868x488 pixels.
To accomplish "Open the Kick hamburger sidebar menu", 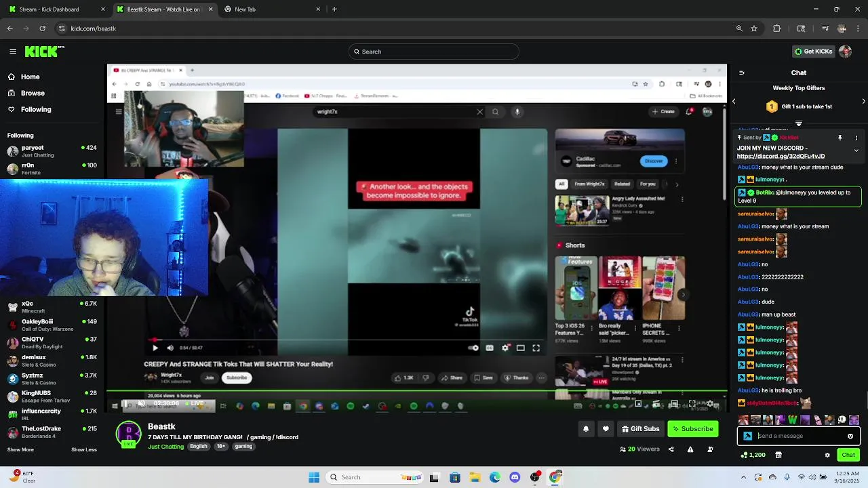I will pyautogui.click(x=13, y=52).
